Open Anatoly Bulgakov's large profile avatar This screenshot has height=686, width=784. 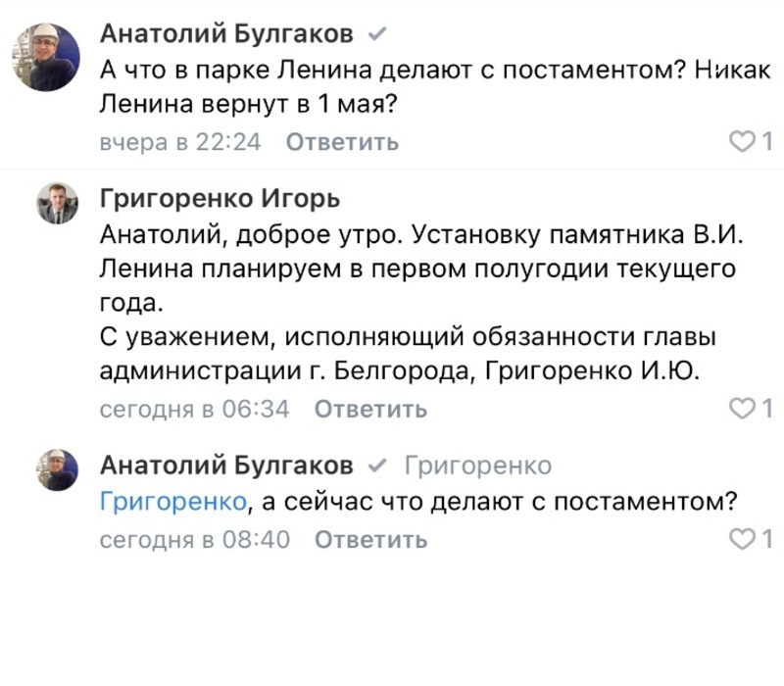pos(46,57)
